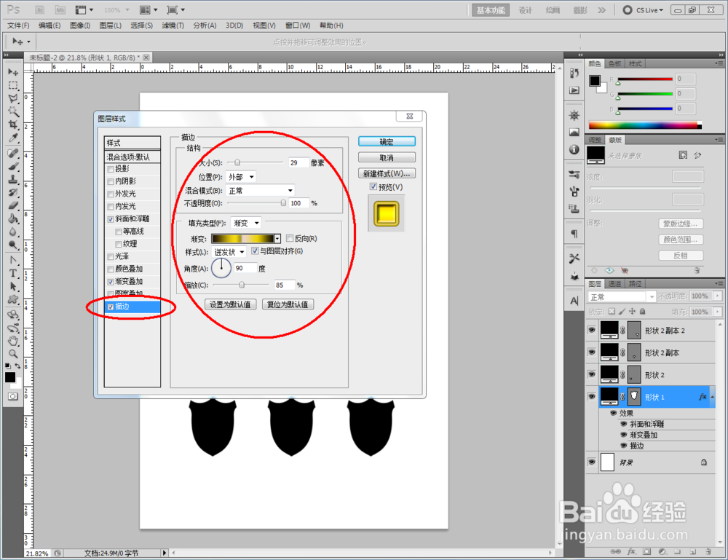Viewport: 728px width, 560px height.
Task: Select the Spot Healing Brush tool
Action: (13, 153)
